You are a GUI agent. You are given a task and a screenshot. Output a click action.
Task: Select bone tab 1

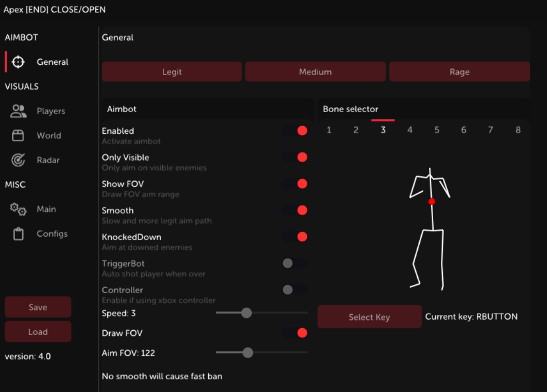[x=329, y=130]
